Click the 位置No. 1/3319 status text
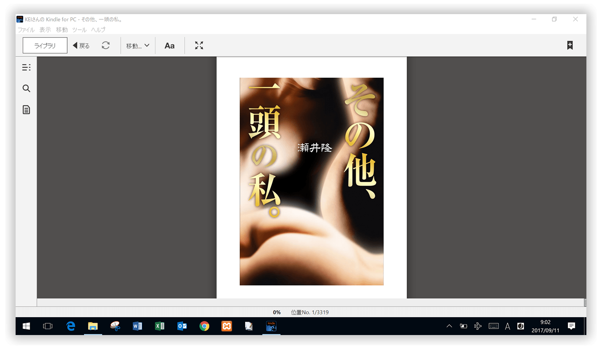 click(310, 312)
